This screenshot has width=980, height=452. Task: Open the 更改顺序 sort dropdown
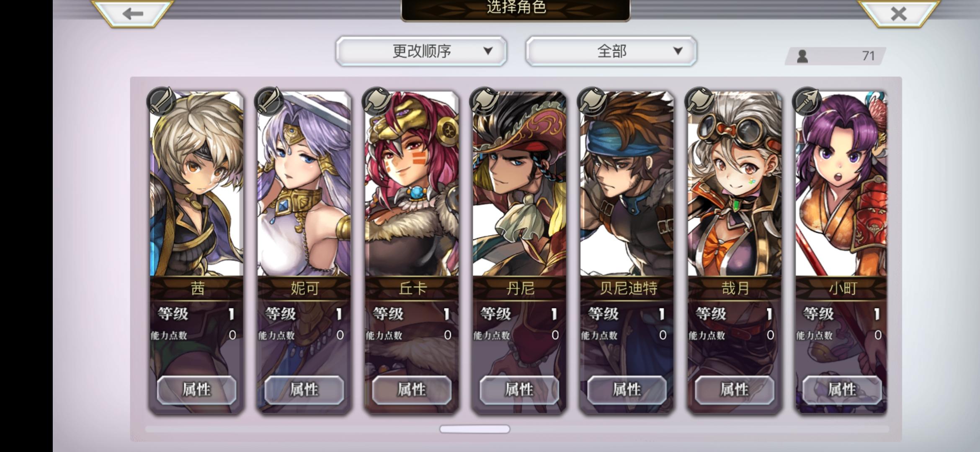pyautogui.click(x=421, y=51)
